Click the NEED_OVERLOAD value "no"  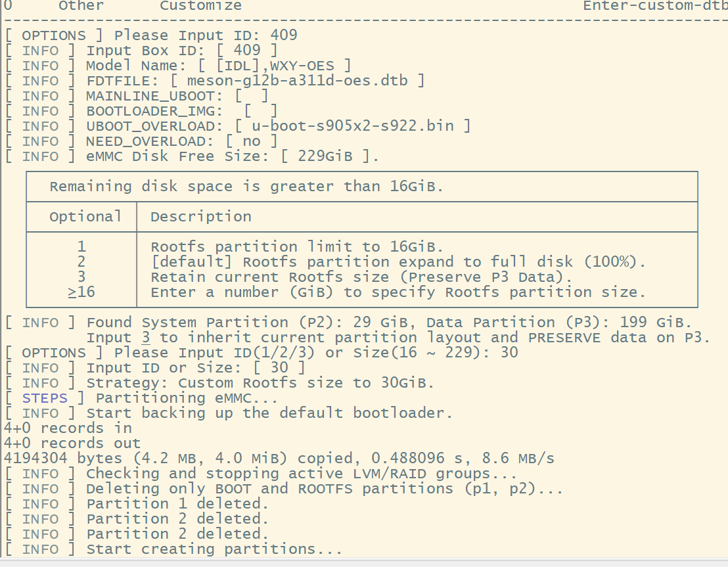(252, 141)
